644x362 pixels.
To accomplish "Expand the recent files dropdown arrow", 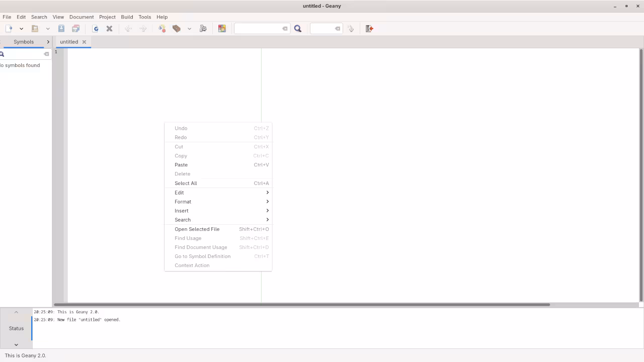I will [48, 29].
